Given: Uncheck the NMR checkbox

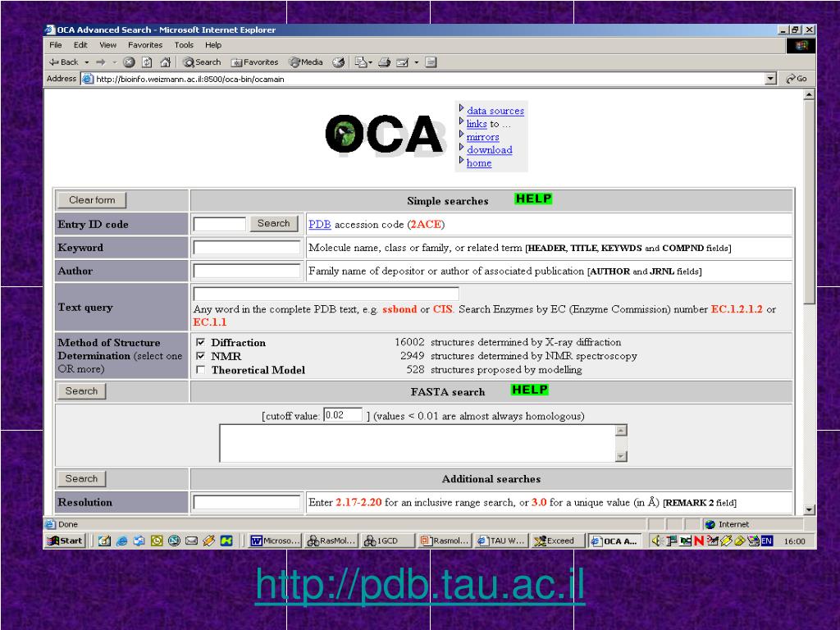Looking at the screenshot, I should [201, 356].
